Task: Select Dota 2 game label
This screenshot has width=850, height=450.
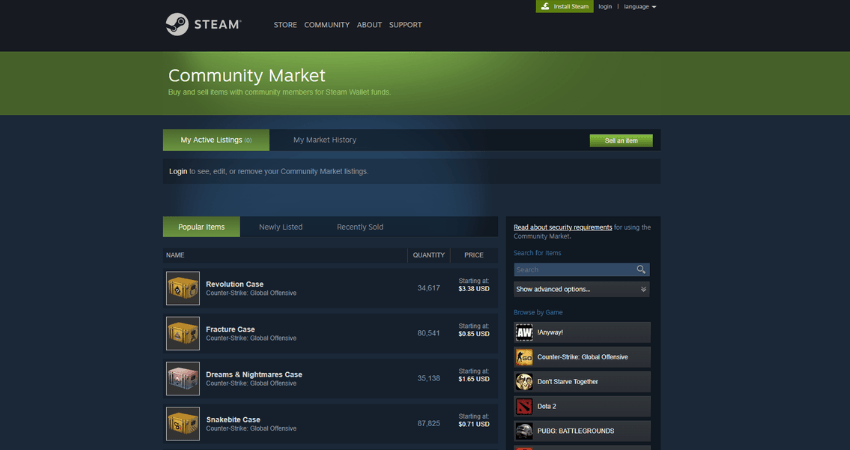Action: [x=546, y=407]
